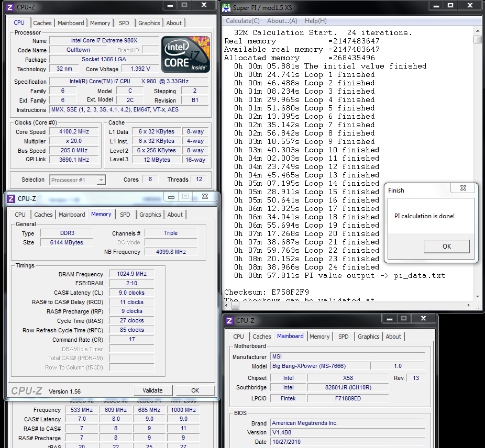Select Graphics tab in the CPU-Z Motherboard window

point(368,337)
